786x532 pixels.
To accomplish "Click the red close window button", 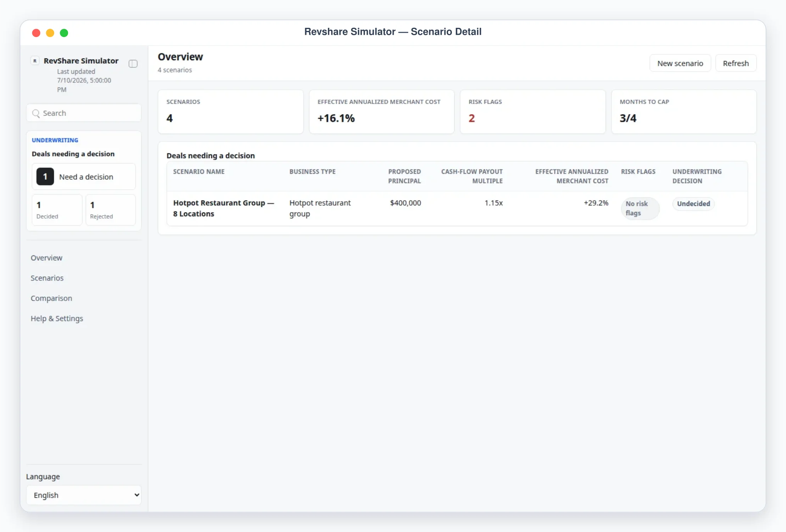I will pyautogui.click(x=36, y=33).
